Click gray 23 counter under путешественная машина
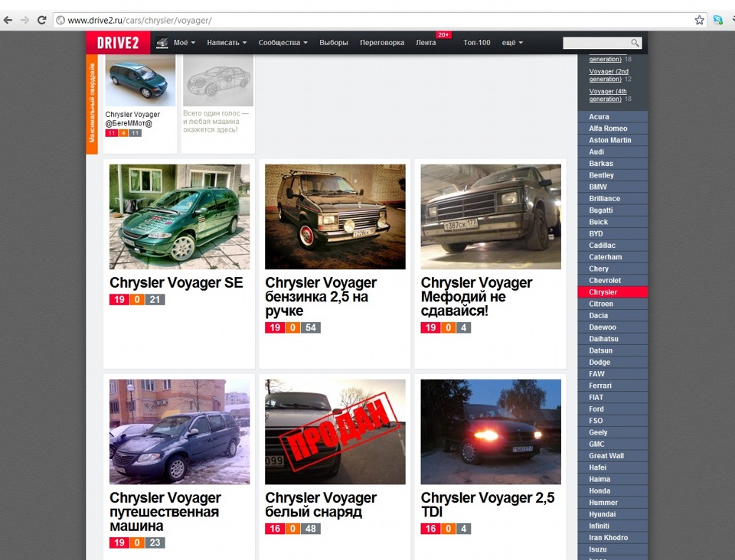735x560 pixels. click(155, 542)
